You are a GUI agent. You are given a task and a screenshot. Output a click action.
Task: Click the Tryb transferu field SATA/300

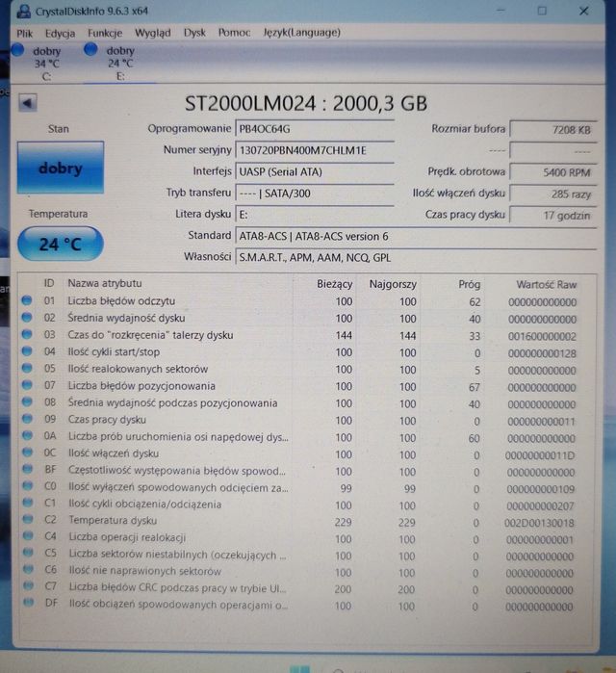tap(315, 194)
